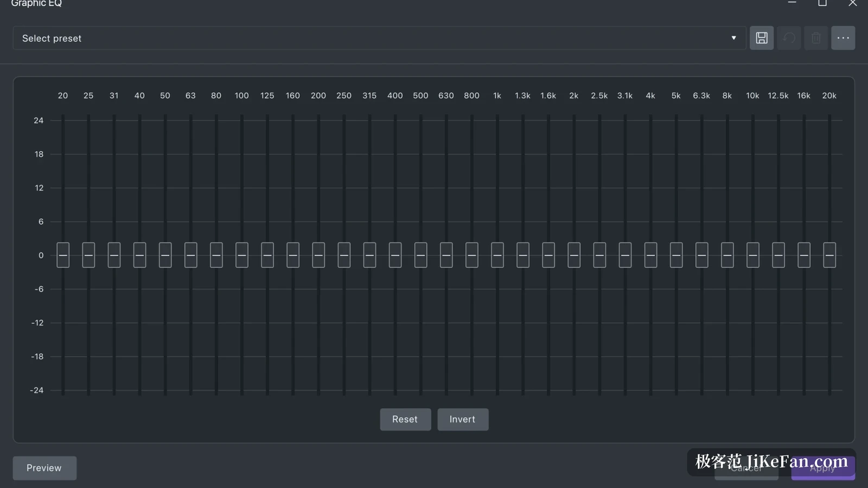Click the 6.3k band slider handle
The image size is (868, 488).
coord(701,255)
